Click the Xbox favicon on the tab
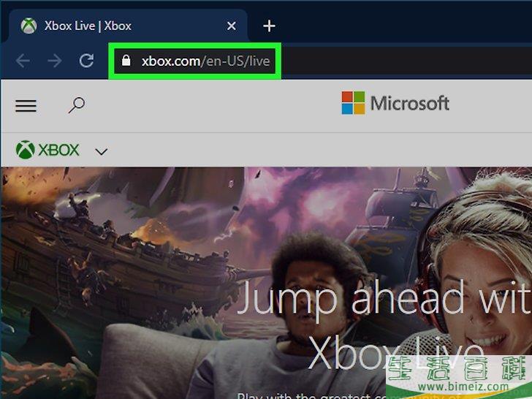Viewport: 532px width, 399px height. click(28, 26)
